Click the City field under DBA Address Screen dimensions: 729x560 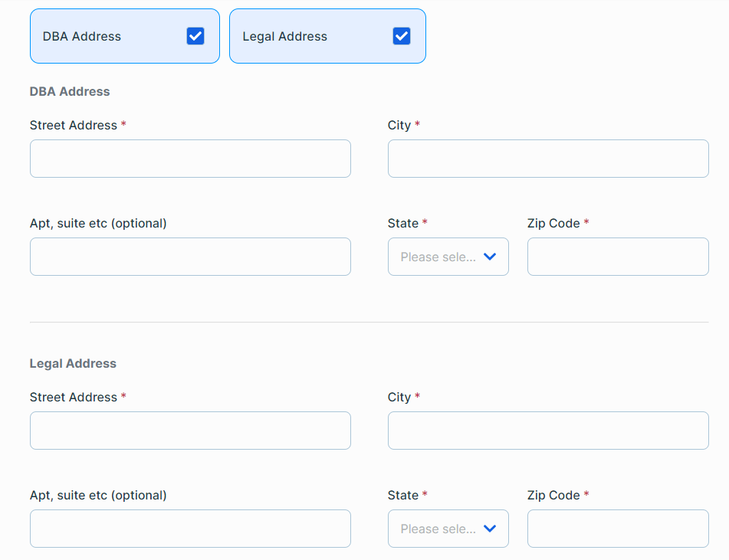point(548,159)
